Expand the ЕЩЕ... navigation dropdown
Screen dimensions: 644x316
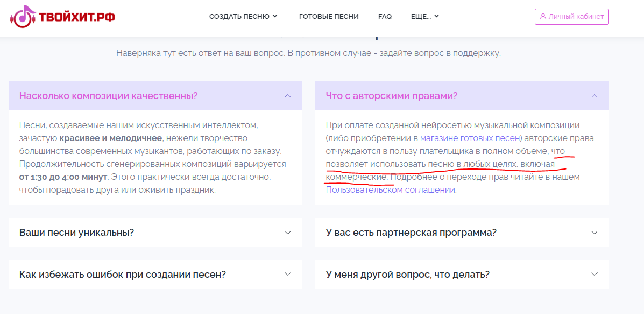pos(424,17)
